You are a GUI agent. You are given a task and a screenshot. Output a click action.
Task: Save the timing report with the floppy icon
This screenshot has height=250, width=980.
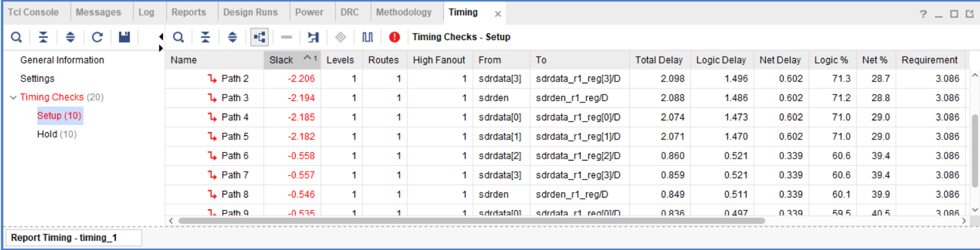click(124, 37)
